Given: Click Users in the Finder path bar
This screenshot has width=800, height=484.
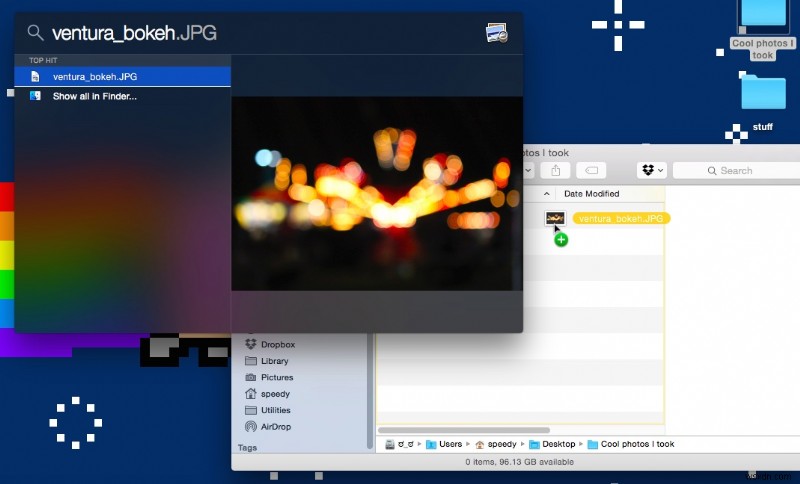Looking at the screenshot, I should pyautogui.click(x=451, y=444).
